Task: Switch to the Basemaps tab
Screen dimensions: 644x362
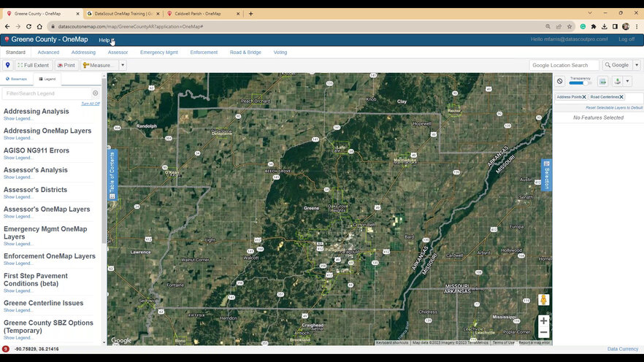Action: 16,79
